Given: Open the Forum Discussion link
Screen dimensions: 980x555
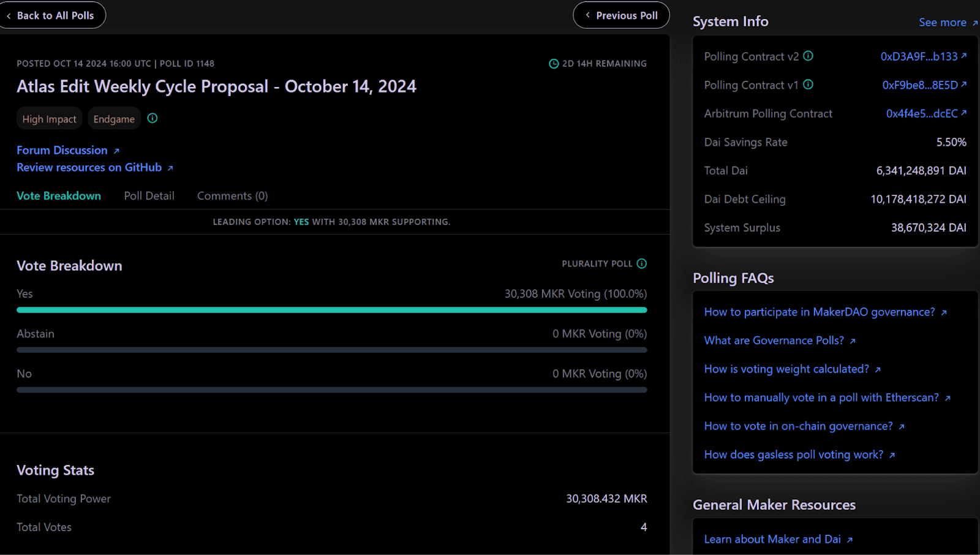Looking at the screenshot, I should tap(62, 150).
